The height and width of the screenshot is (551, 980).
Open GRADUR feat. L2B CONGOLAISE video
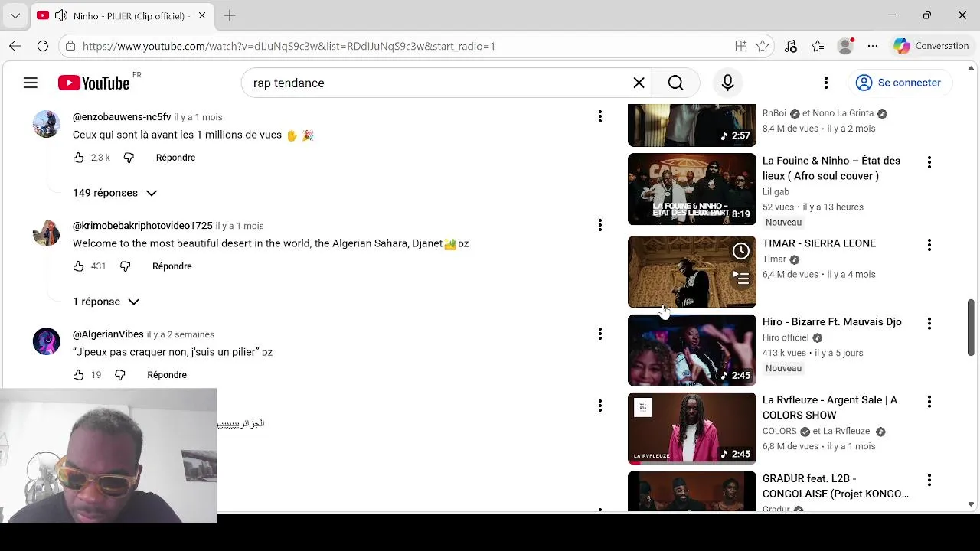pos(835,486)
